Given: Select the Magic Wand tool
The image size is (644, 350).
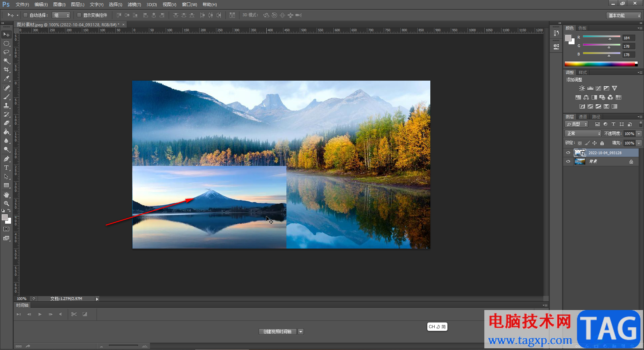Looking at the screenshot, I should (x=6, y=61).
